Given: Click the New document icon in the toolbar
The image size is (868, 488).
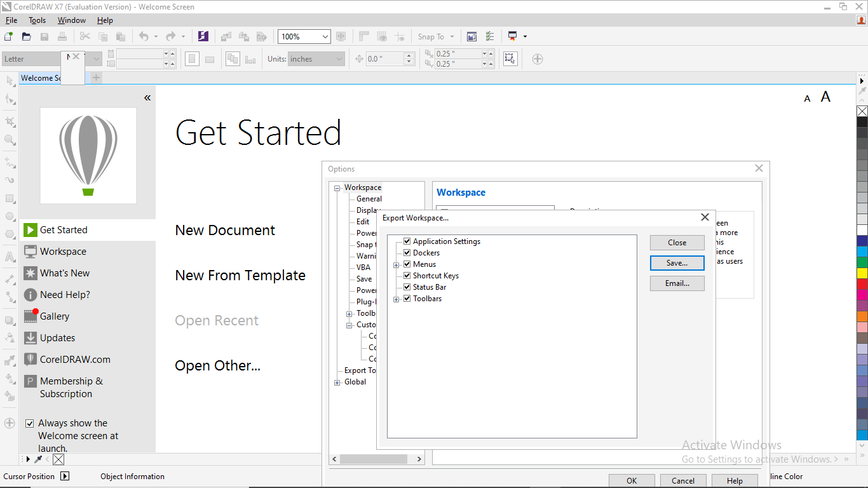Looking at the screenshot, I should coord(9,36).
